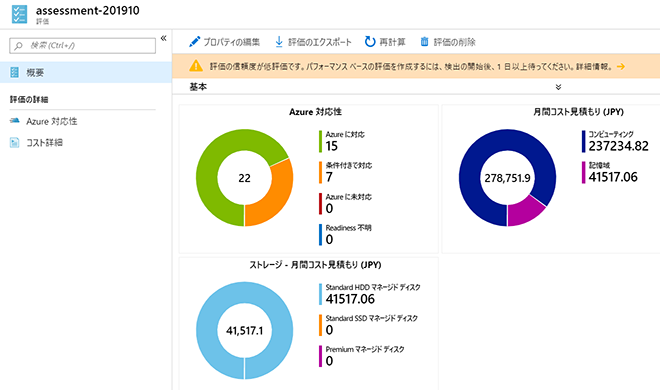Click the 41,517.1 total in the storage donut center
The width and height of the screenshot is (660, 390).
pyautogui.click(x=245, y=331)
